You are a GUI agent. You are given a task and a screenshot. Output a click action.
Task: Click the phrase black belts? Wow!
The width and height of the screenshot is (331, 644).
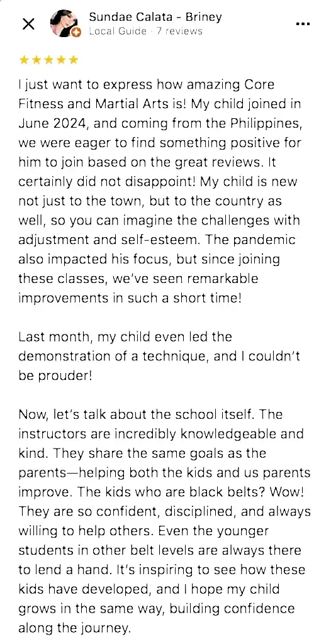(x=255, y=492)
